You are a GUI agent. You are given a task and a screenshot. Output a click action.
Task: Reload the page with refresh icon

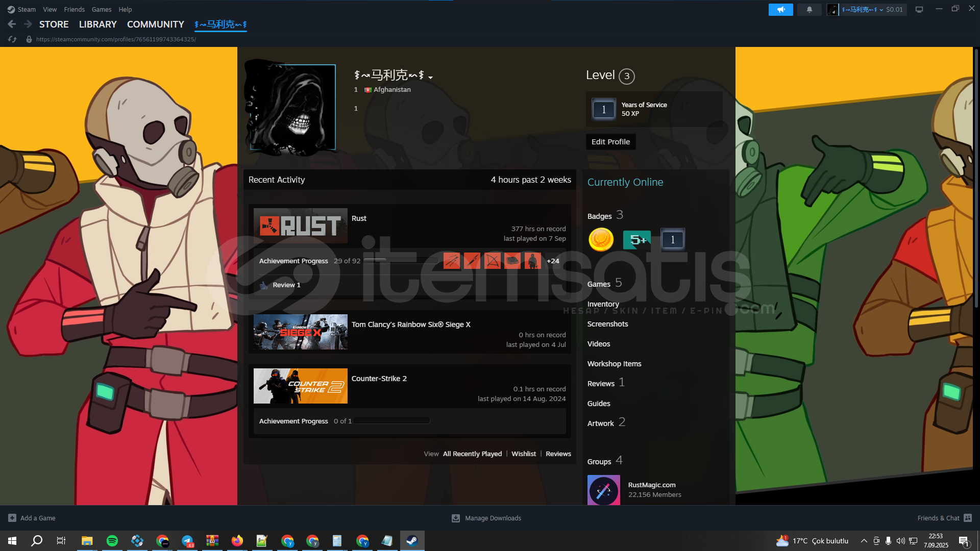(x=12, y=39)
